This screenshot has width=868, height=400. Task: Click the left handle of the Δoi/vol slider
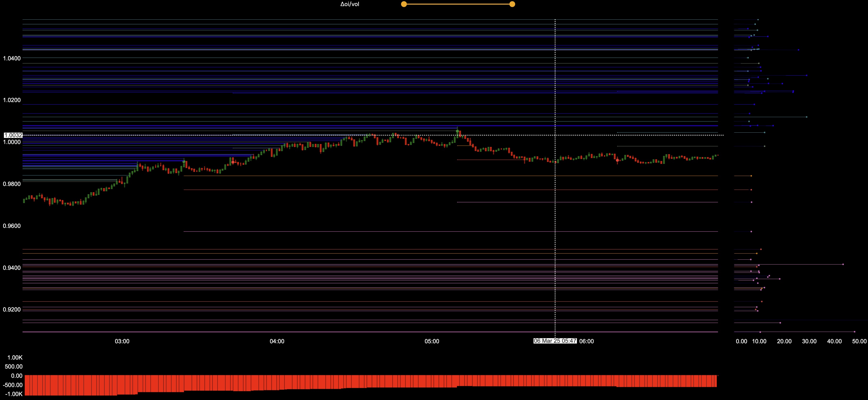(x=404, y=4)
